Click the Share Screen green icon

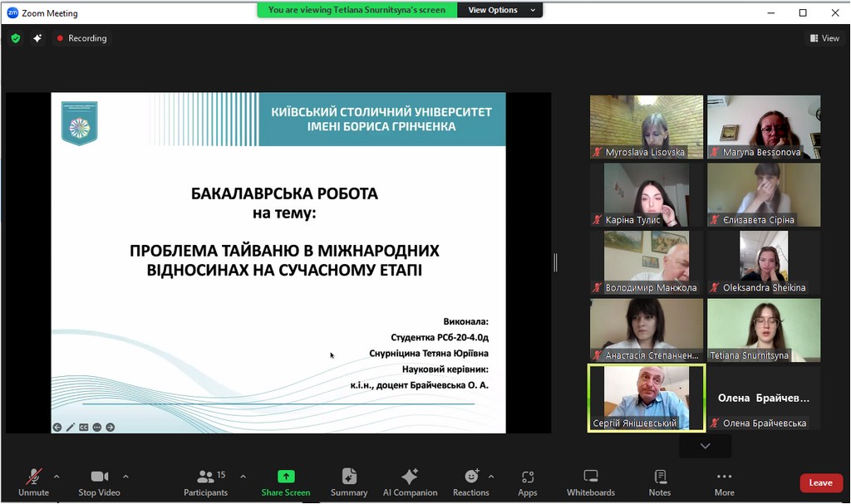click(286, 477)
